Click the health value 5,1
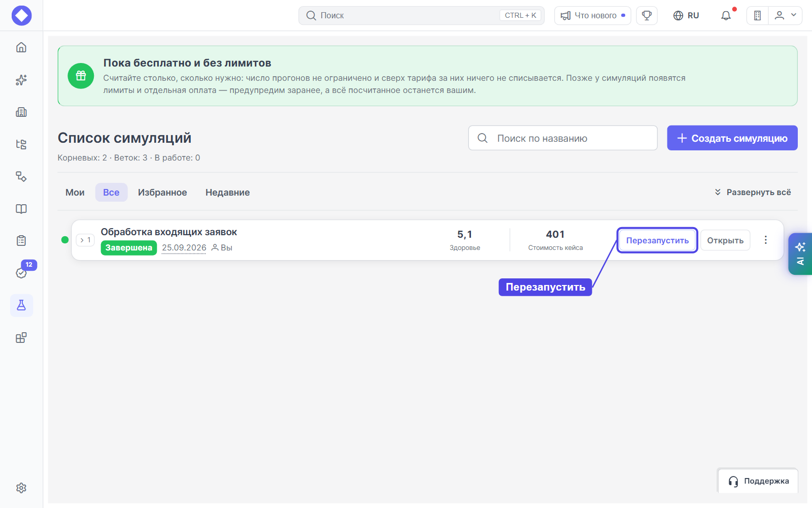Image resolution: width=812 pixels, height=508 pixels. [465, 234]
